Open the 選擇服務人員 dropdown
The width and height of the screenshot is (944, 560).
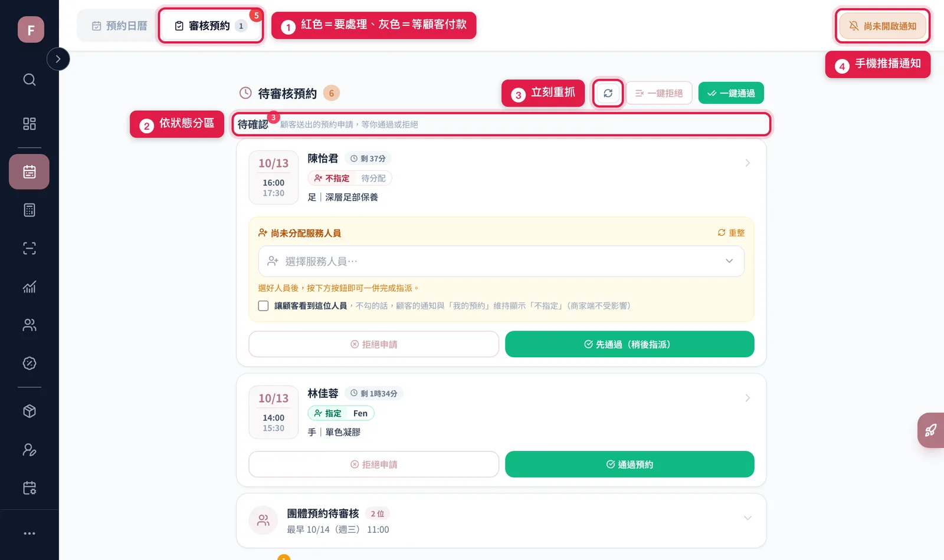(501, 261)
